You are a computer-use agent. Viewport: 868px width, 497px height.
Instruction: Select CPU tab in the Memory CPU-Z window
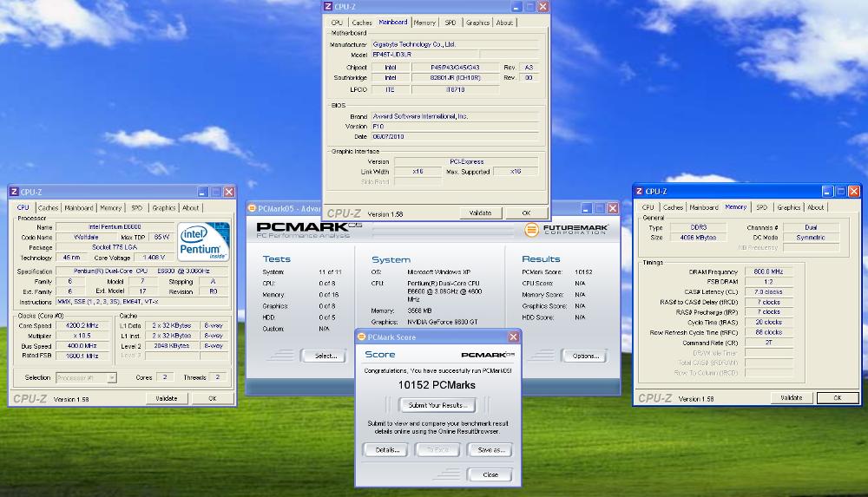(x=648, y=207)
